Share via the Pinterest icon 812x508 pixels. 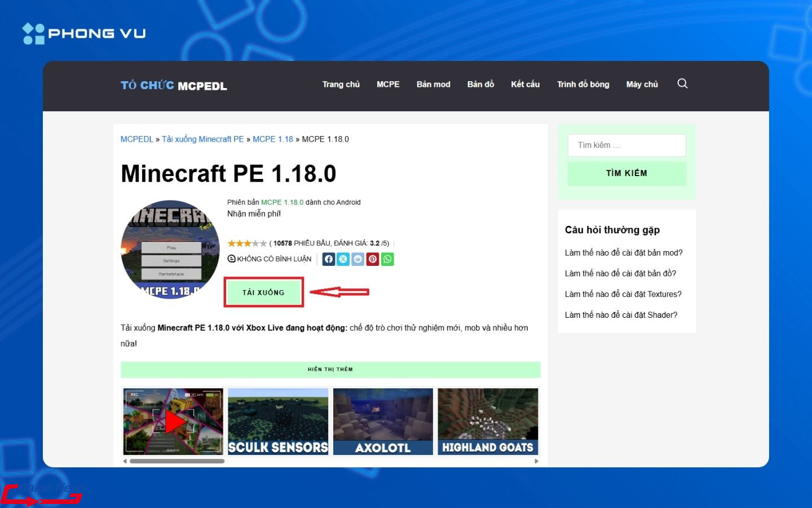point(373,259)
